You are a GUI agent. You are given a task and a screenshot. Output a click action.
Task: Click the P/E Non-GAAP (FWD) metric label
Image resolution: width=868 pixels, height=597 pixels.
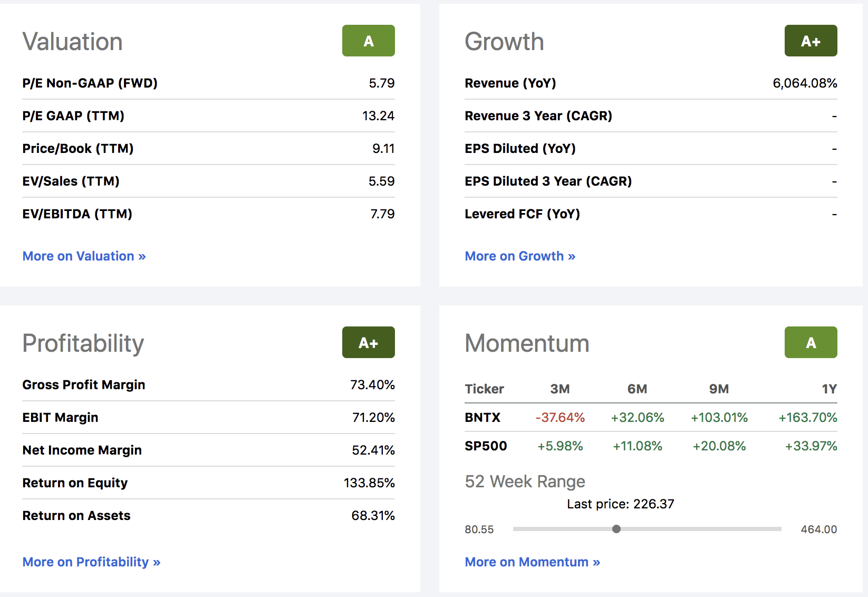click(x=90, y=83)
